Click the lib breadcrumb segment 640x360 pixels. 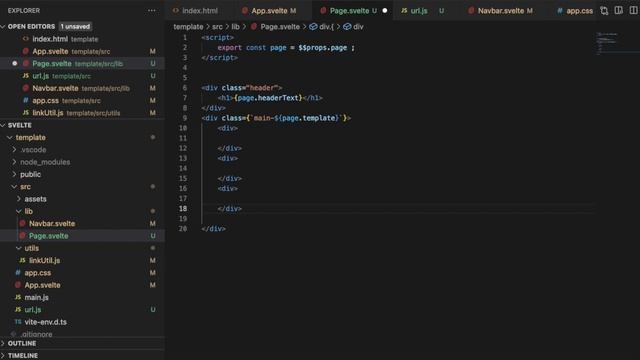tap(236, 27)
